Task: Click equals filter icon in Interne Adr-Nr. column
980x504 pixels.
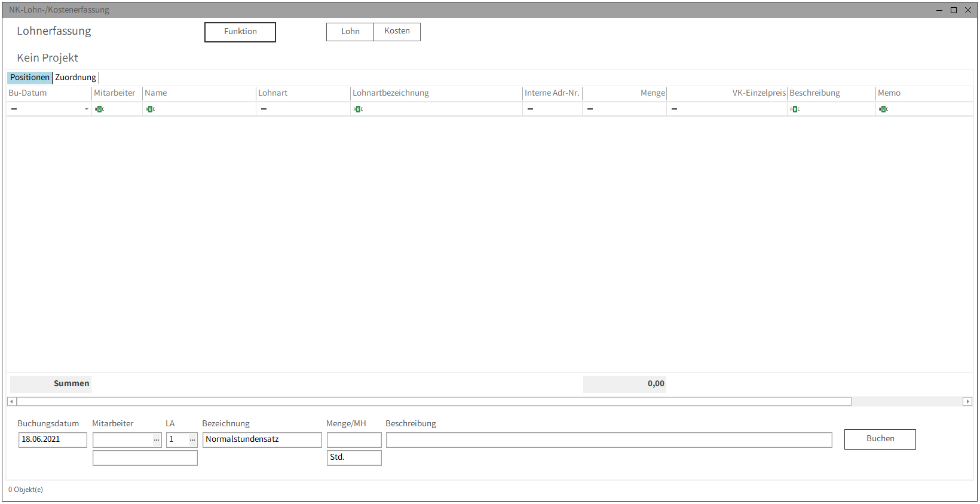Action: tap(530, 109)
